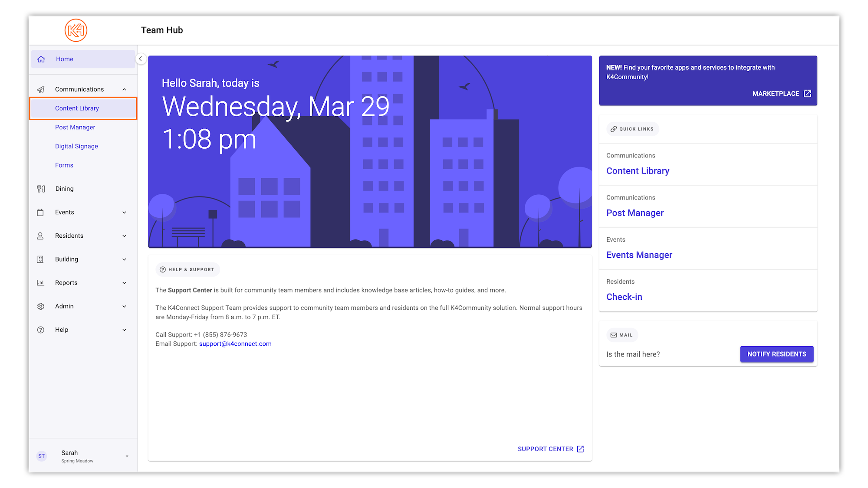868x488 pixels.
Task: Click the Sarah user name
Action: pyautogui.click(x=69, y=452)
